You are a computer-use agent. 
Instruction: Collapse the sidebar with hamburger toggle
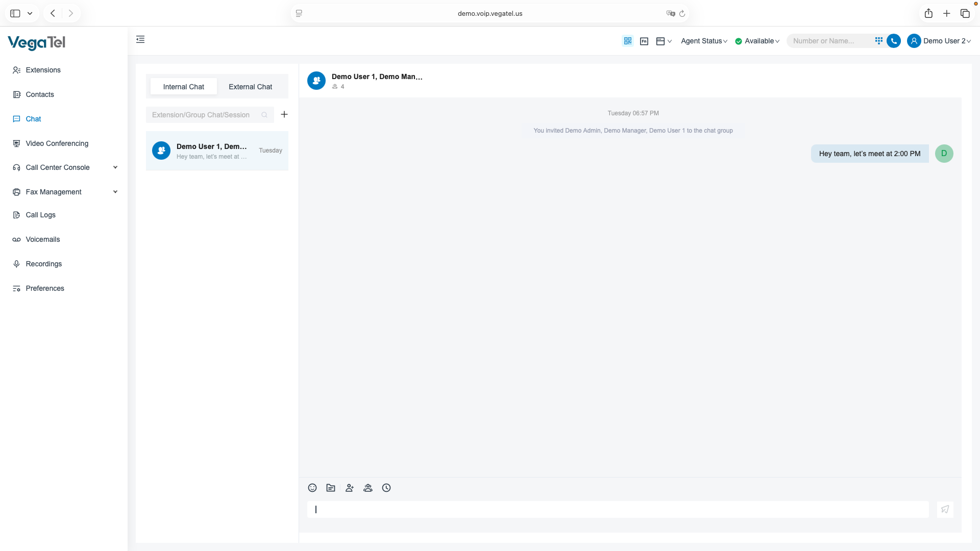140,39
